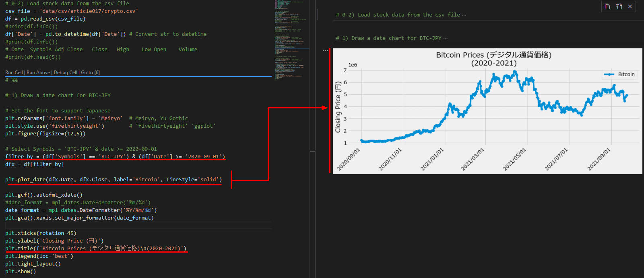This screenshot has height=278, width=644.
Task: Place cursor on the "plt.rcParams['font.family'] = 'Meiryo'" line
Action: [64, 118]
